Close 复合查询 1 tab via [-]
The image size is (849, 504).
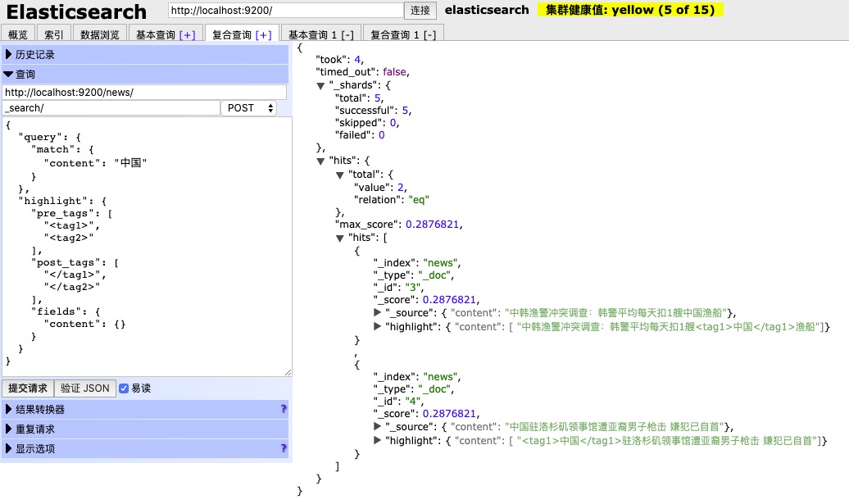coord(429,34)
